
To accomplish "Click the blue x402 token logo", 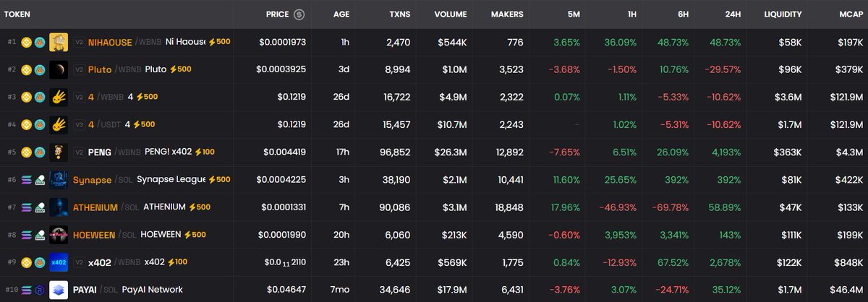I will (x=59, y=262).
